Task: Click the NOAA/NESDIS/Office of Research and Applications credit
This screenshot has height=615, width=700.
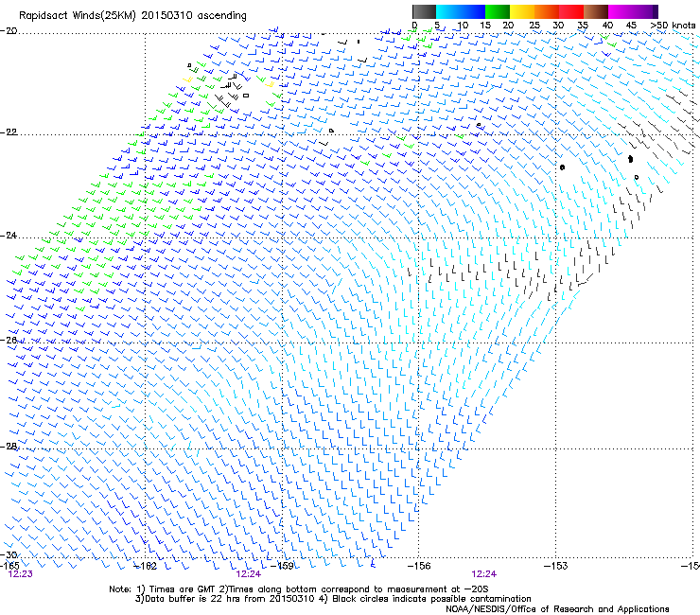Action: pos(557,609)
